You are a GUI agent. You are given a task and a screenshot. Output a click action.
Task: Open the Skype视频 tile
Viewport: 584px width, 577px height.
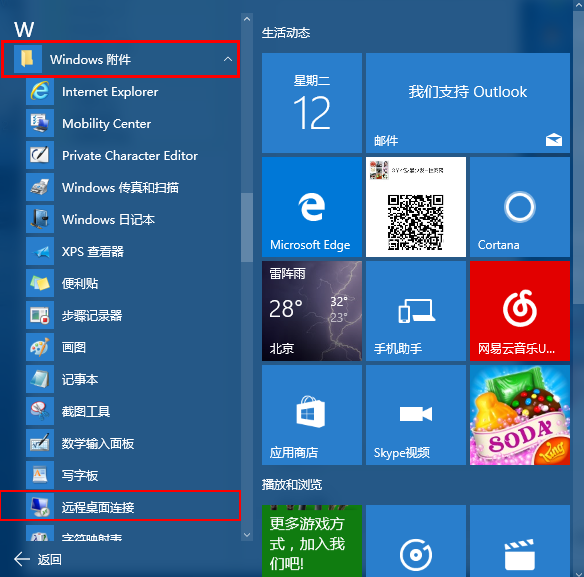click(416, 415)
